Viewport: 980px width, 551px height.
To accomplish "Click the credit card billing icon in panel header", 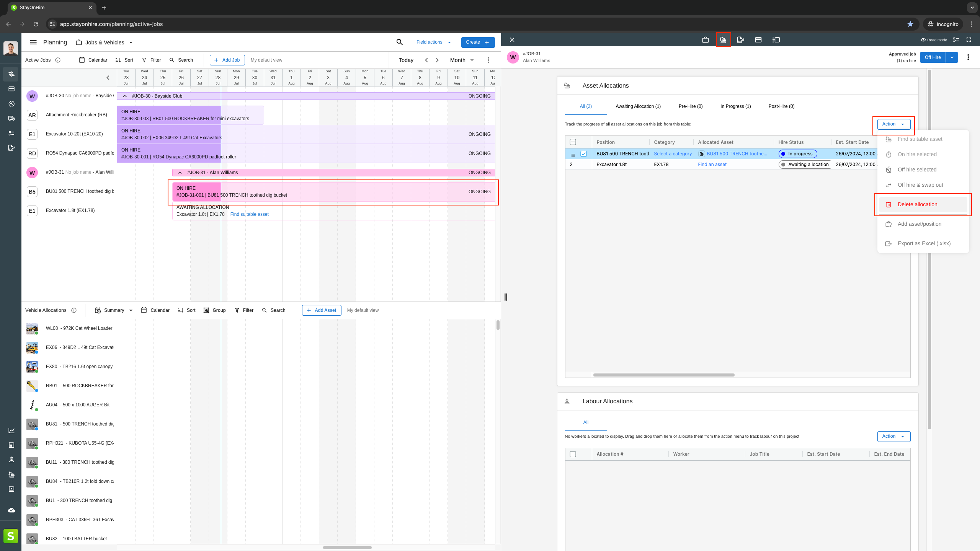I will [x=758, y=40].
